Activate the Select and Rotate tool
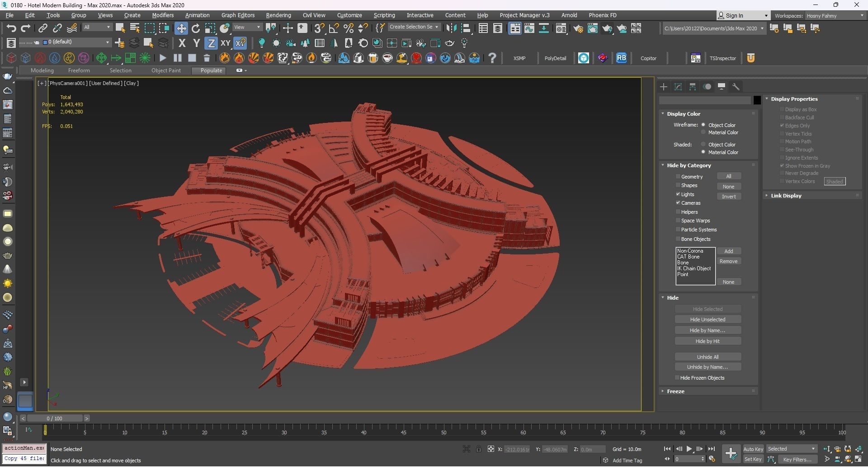 tap(196, 28)
